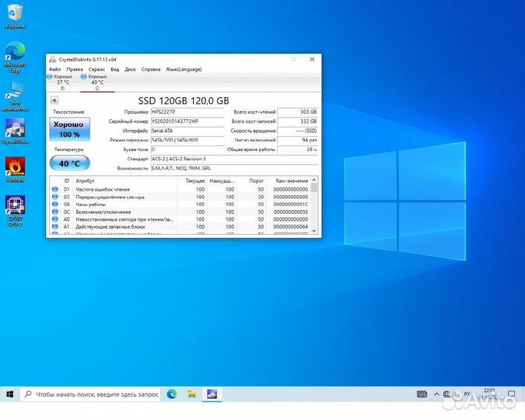This screenshot has width=525, height=420.
Task: Click the previous disk arrow button
Action: (54, 100)
